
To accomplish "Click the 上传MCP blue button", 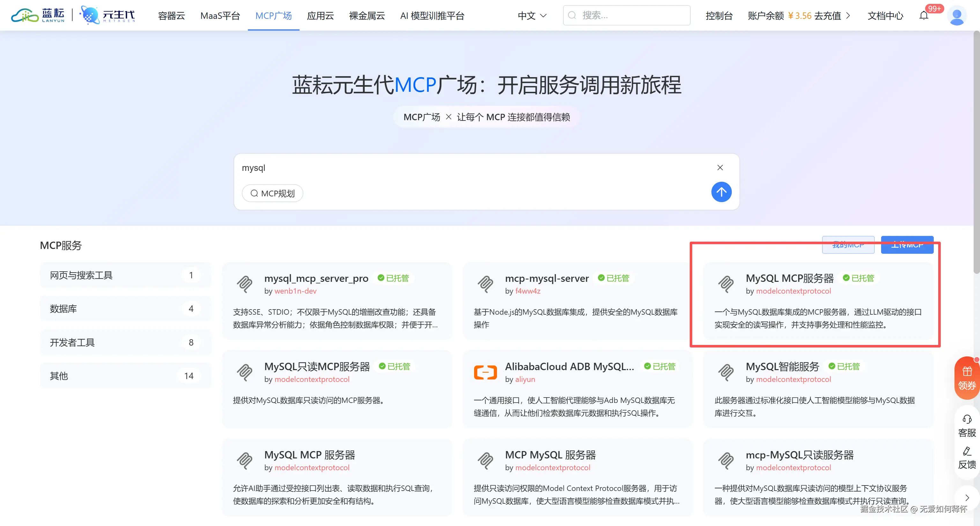I will (907, 245).
